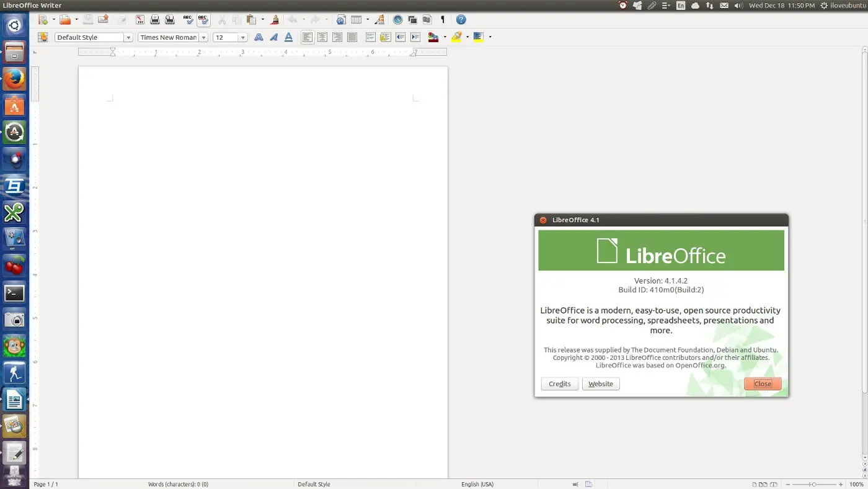Click English (USA) language in status bar
The height and width of the screenshot is (489, 868).
click(x=477, y=484)
